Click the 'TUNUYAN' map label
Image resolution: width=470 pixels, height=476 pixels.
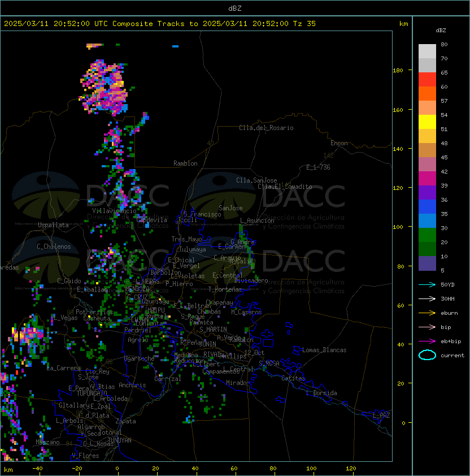(120, 440)
